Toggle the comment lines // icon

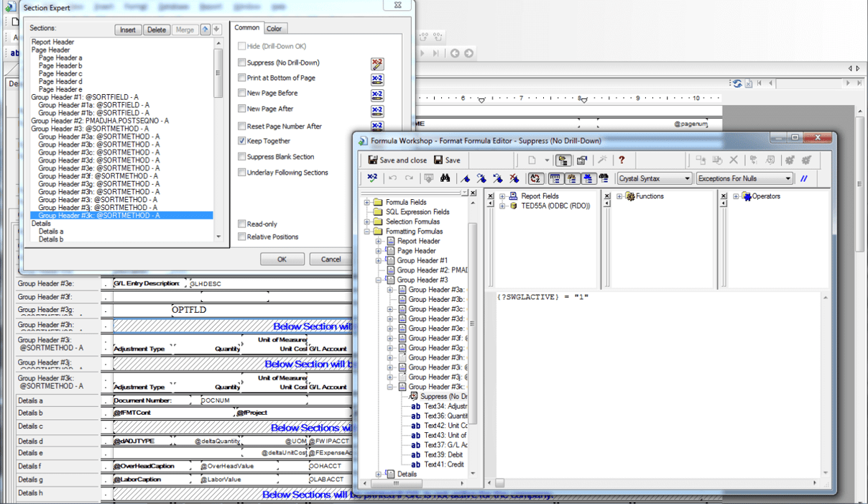point(805,178)
